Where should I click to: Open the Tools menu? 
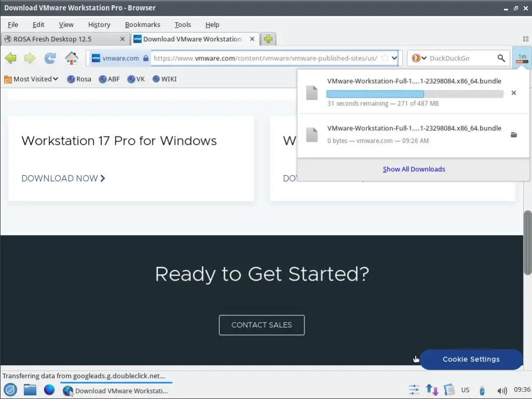[182, 25]
